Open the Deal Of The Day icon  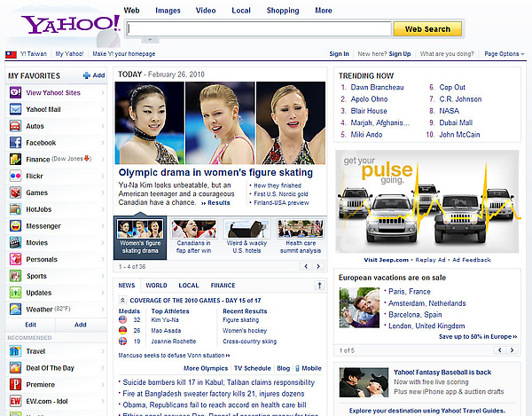pyautogui.click(x=15, y=367)
